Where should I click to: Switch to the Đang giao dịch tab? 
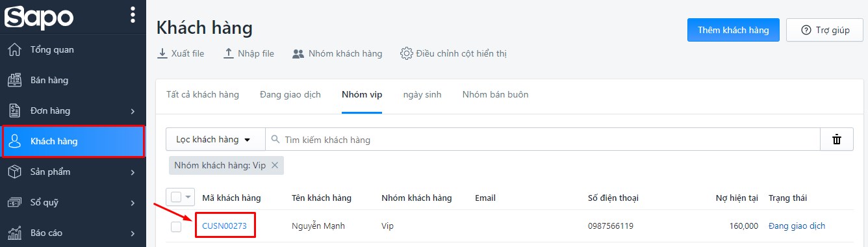[x=290, y=94]
